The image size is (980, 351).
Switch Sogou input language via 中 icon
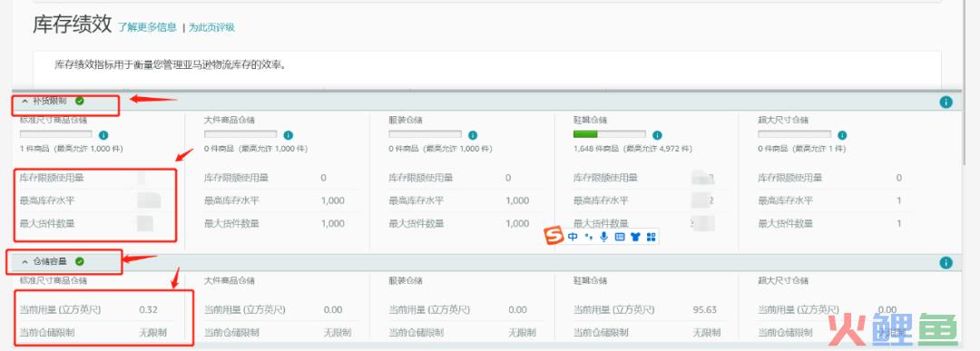[x=573, y=237]
